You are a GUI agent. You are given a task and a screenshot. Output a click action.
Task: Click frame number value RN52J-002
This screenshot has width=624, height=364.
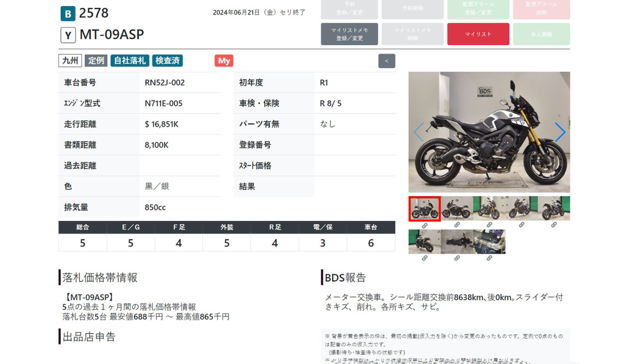point(165,83)
